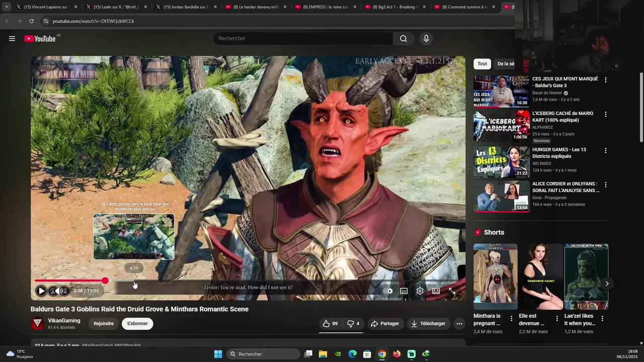Switch to Leafe sur X tab
Image resolution: width=644 pixels, height=362 pixels.
click(116, 7)
